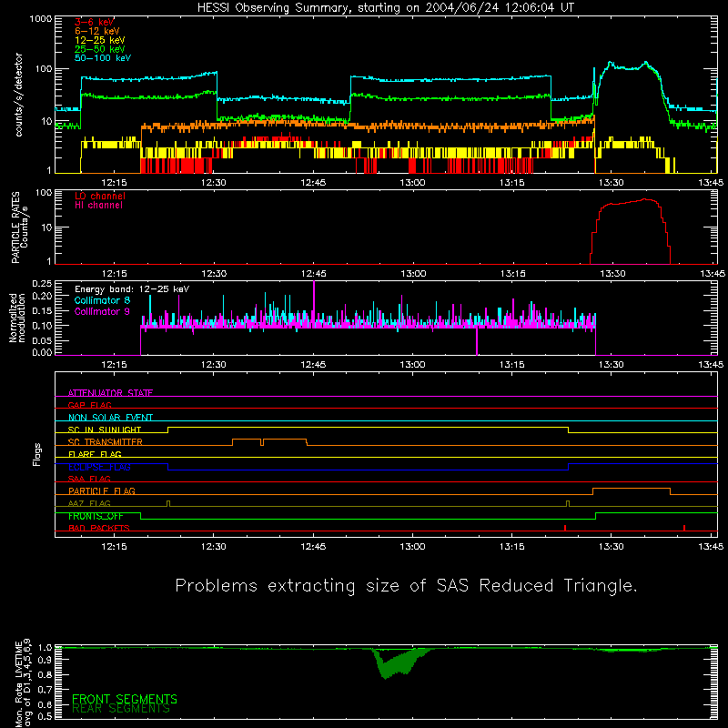Select the 25-50 keV legend label
This screenshot has height=728, width=728.
click(99, 49)
